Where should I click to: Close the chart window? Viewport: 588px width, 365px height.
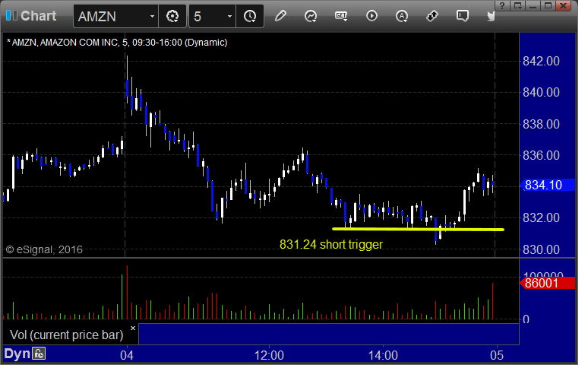tap(563, 5)
